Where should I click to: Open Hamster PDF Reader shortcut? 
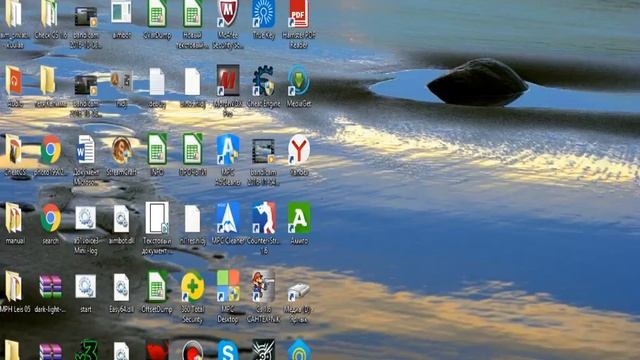(299, 13)
